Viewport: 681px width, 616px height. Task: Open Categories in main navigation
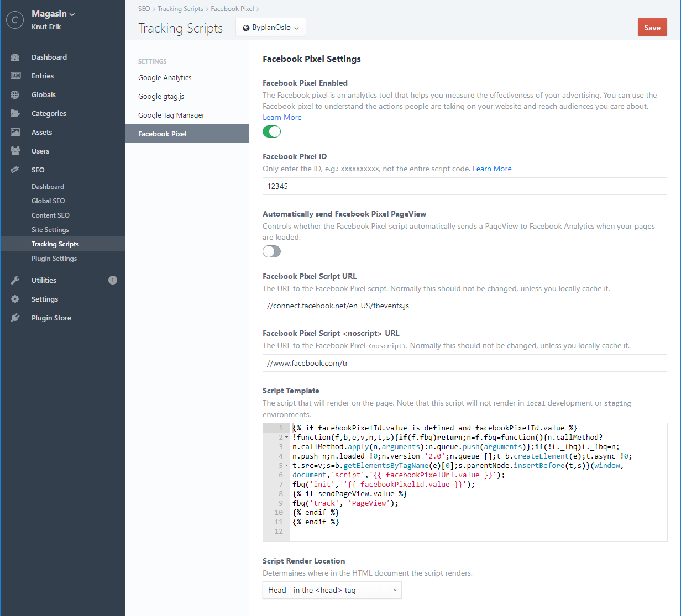(62, 113)
